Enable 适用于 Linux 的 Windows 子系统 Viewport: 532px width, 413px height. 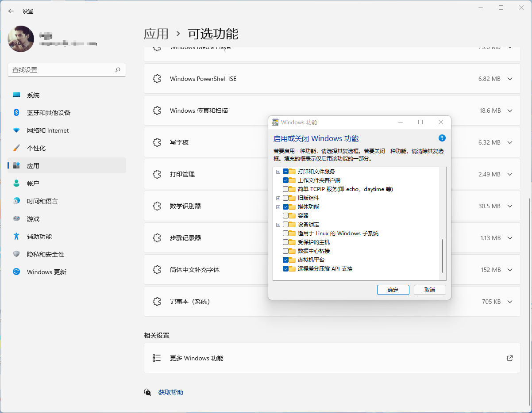pyautogui.click(x=285, y=233)
